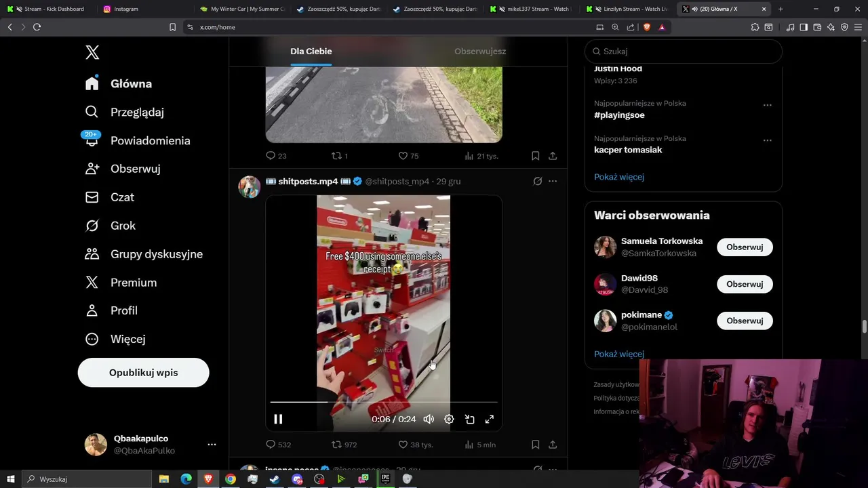This screenshot has height=488, width=868.
Task: Open new browser tab
Action: click(781, 9)
